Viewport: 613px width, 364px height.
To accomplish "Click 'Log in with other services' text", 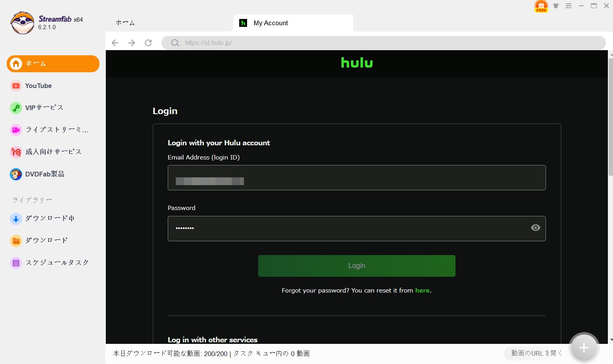I will (212, 340).
